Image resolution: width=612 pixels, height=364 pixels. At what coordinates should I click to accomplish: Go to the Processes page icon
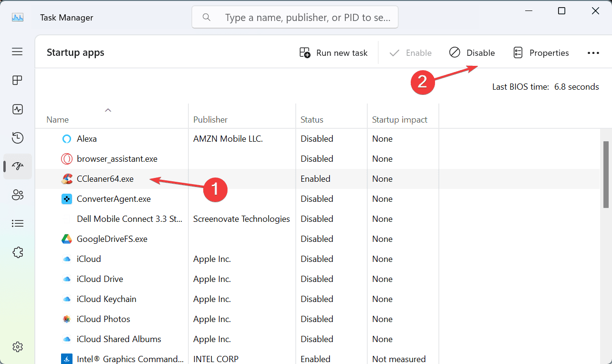18,80
